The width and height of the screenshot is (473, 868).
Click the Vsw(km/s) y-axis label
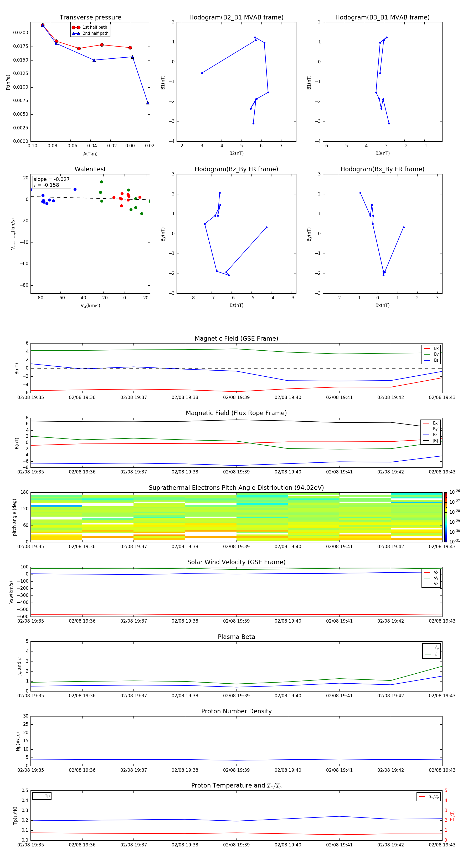point(11,592)
